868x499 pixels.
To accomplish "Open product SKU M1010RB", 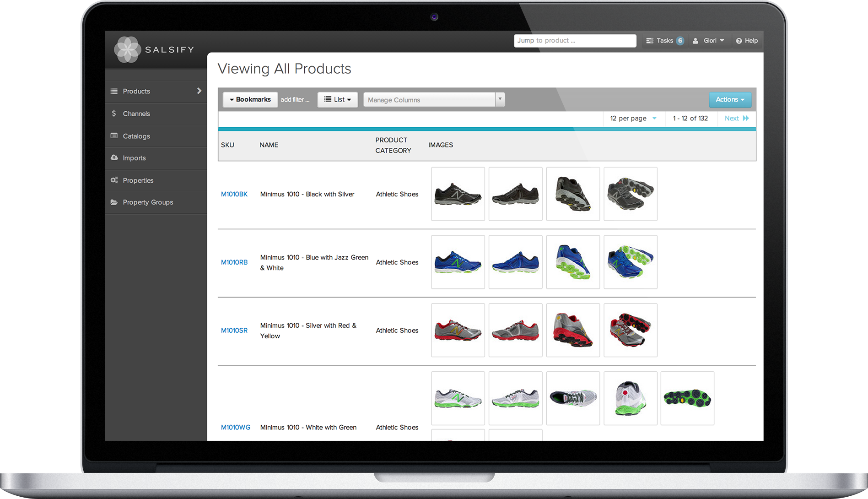I will (x=234, y=262).
